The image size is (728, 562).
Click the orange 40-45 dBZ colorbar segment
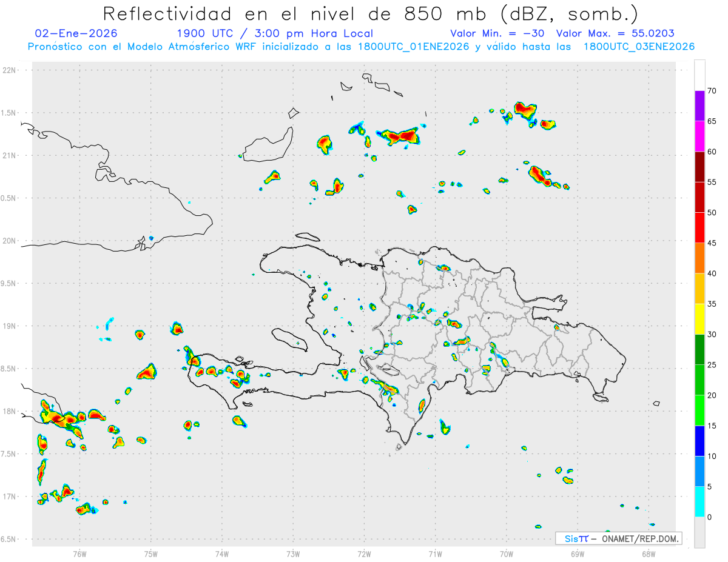699,258
